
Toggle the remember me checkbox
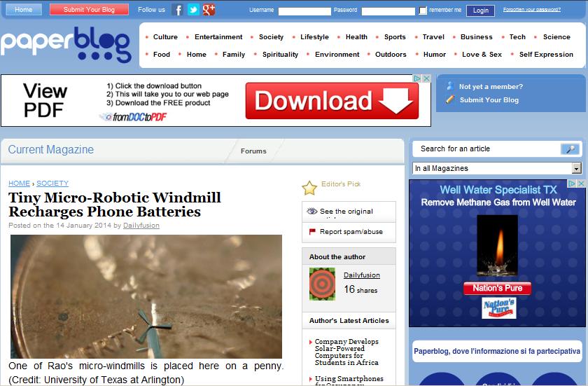click(423, 11)
